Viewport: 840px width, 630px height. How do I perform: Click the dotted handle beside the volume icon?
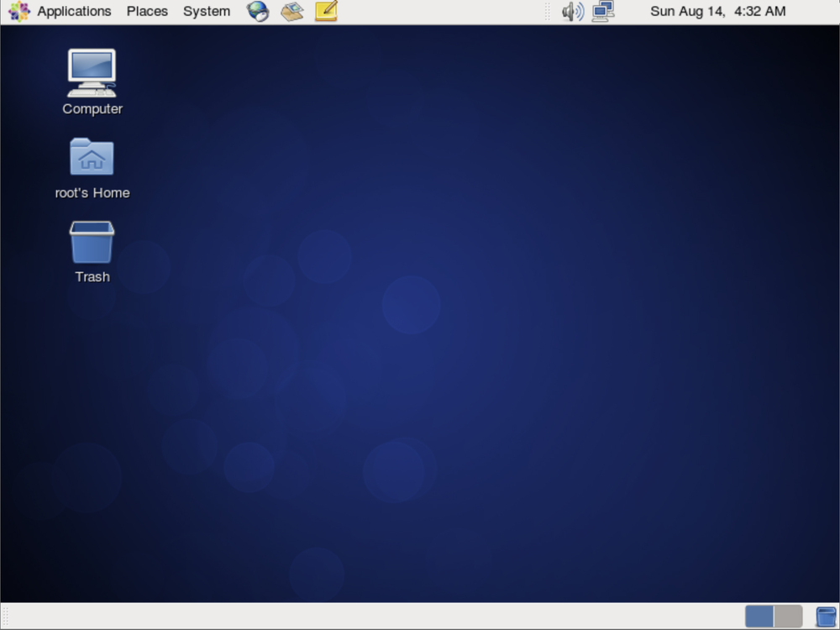tap(548, 12)
